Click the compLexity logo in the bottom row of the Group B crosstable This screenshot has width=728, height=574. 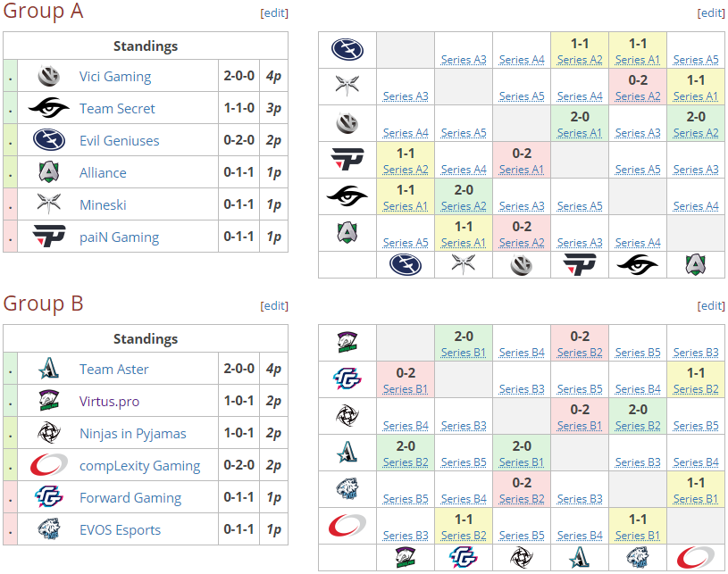[696, 558]
